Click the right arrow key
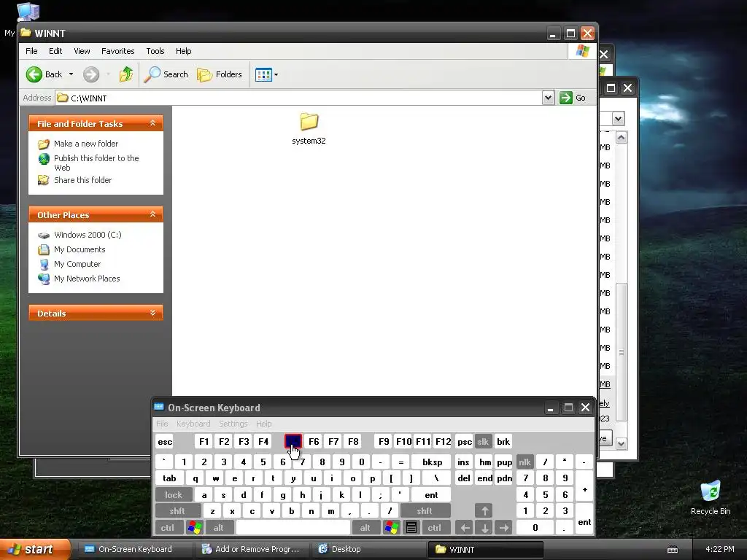This screenshot has width=747, height=560. pyautogui.click(x=504, y=528)
